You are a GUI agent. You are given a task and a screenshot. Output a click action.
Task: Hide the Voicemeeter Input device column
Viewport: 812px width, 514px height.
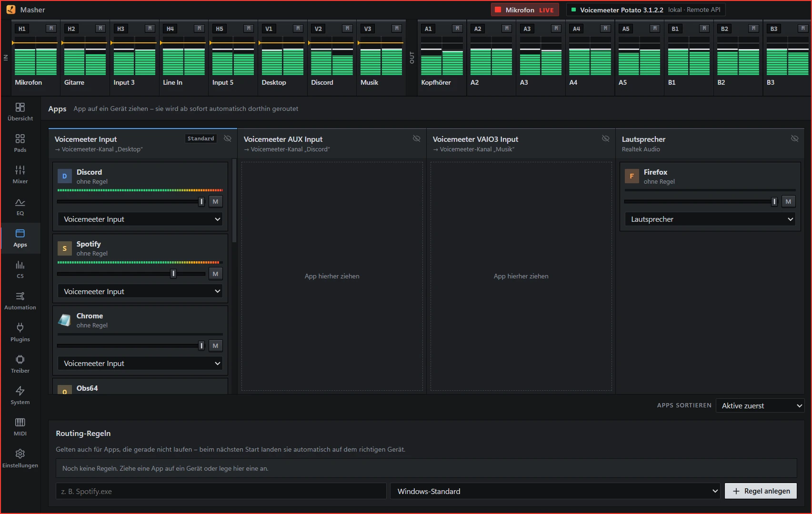(x=228, y=138)
